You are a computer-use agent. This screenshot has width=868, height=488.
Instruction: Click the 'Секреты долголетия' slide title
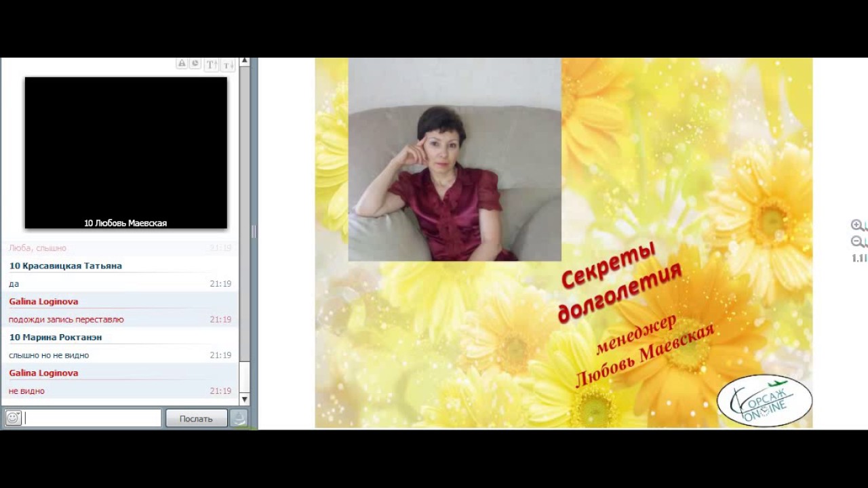pyautogui.click(x=618, y=281)
